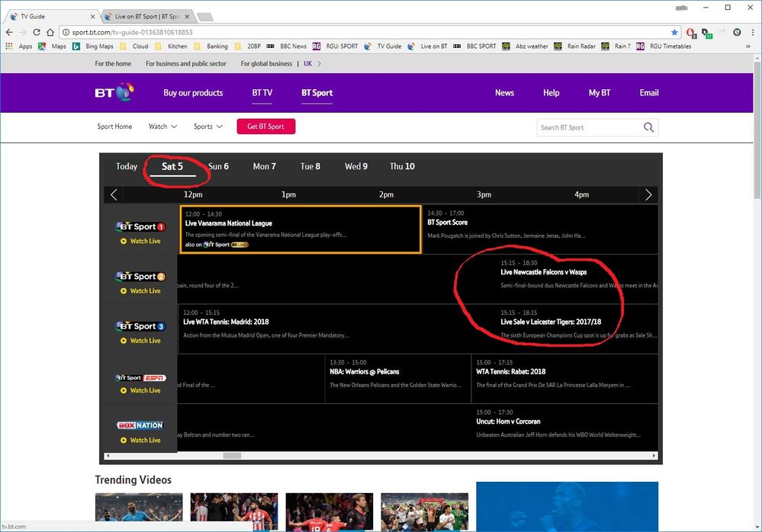Click Watch Live under BoxNation
The width and height of the screenshot is (762, 532).
point(140,440)
